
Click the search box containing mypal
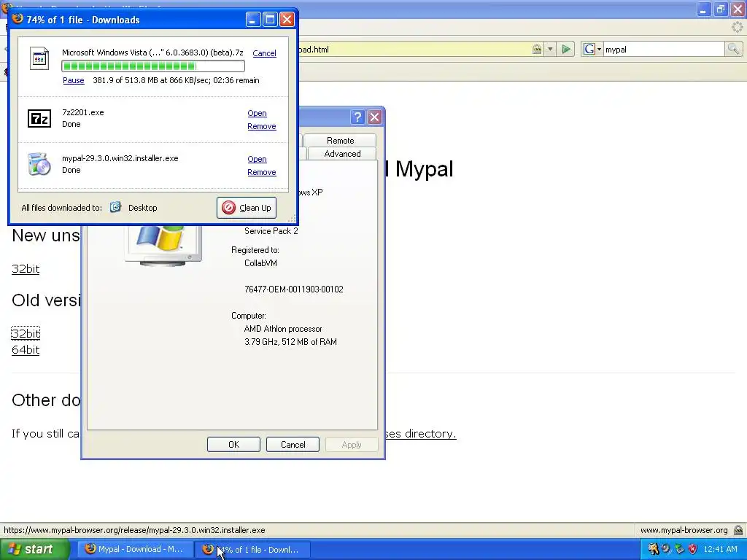pyautogui.click(x=664, y=49)
